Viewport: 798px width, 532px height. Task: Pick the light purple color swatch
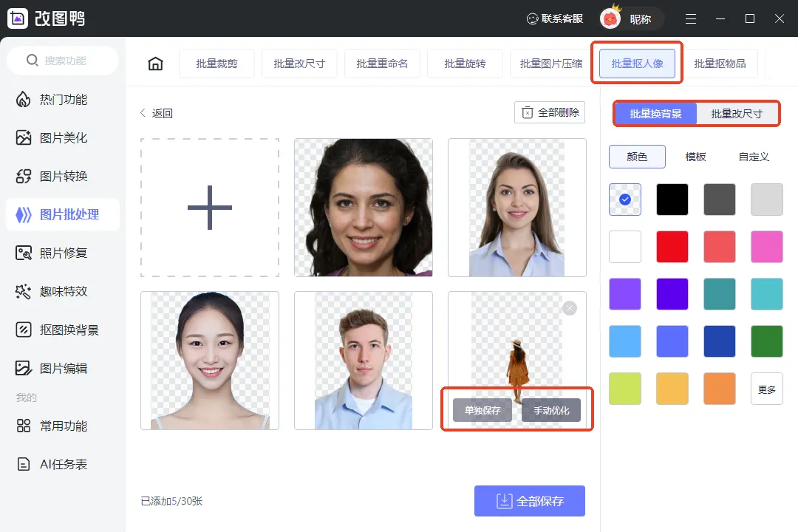[625, 294]
